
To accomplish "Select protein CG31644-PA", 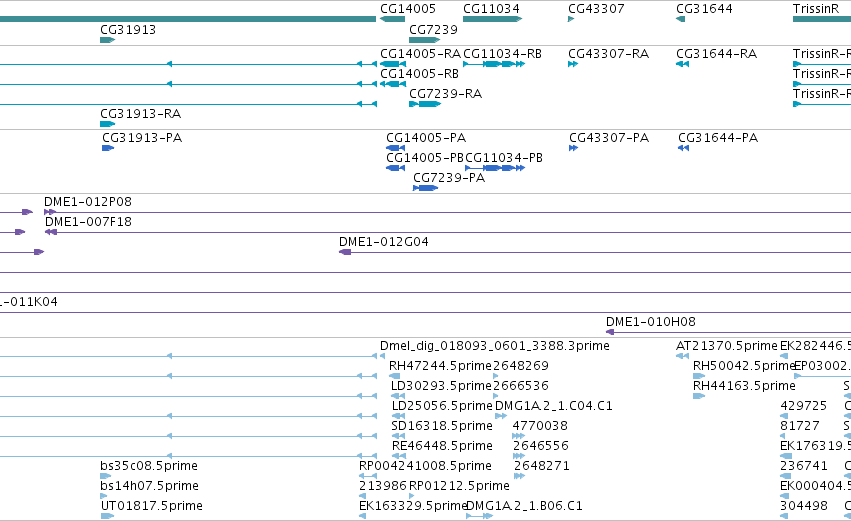I will pos(683,148).
